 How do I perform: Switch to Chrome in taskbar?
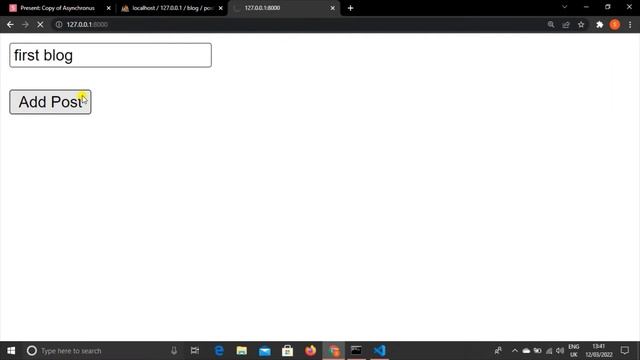click(333, 351)
